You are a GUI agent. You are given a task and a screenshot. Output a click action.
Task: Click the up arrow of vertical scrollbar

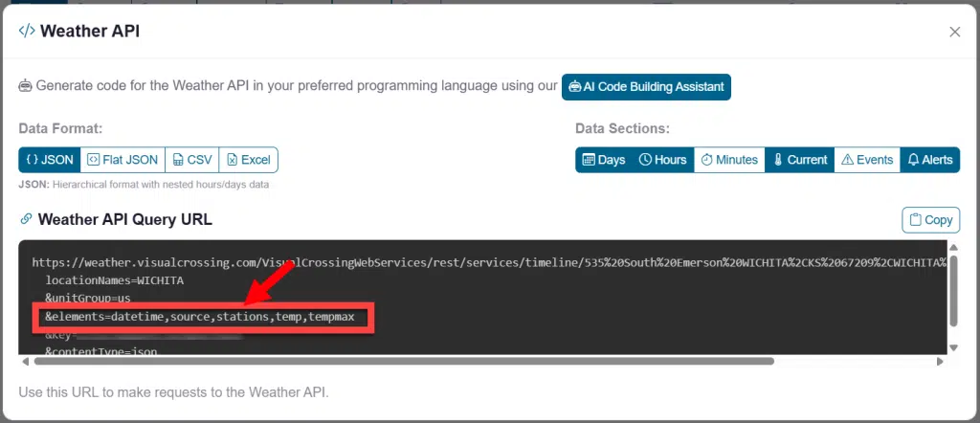pyautogui.click(x=954, y=247)
